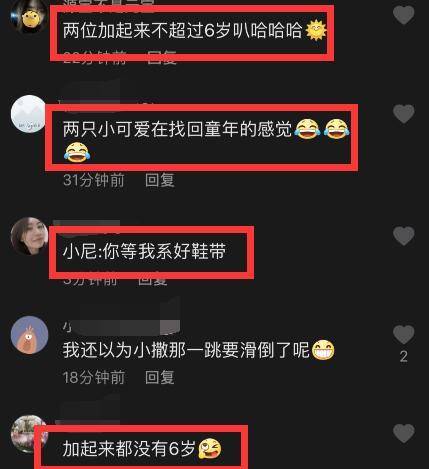Open woman portrait avatar profile

tap(29, 236)
